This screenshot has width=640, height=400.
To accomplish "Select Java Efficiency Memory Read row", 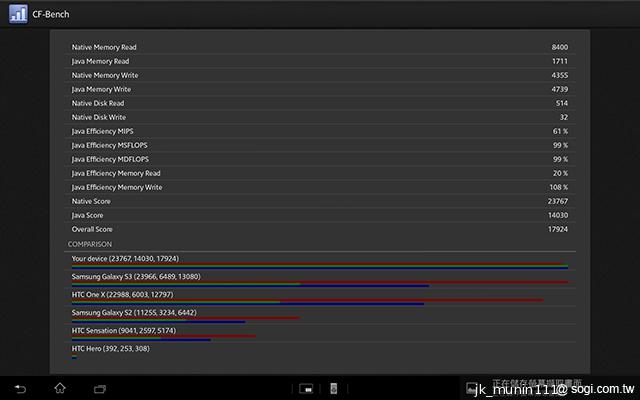I will pyautogui.click(x=320, y=173).
